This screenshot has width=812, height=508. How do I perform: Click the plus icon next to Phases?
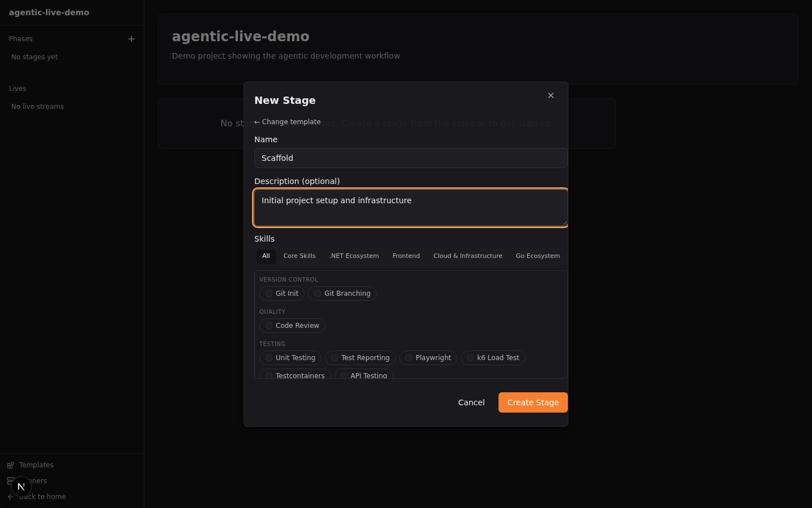pos(131,39)
